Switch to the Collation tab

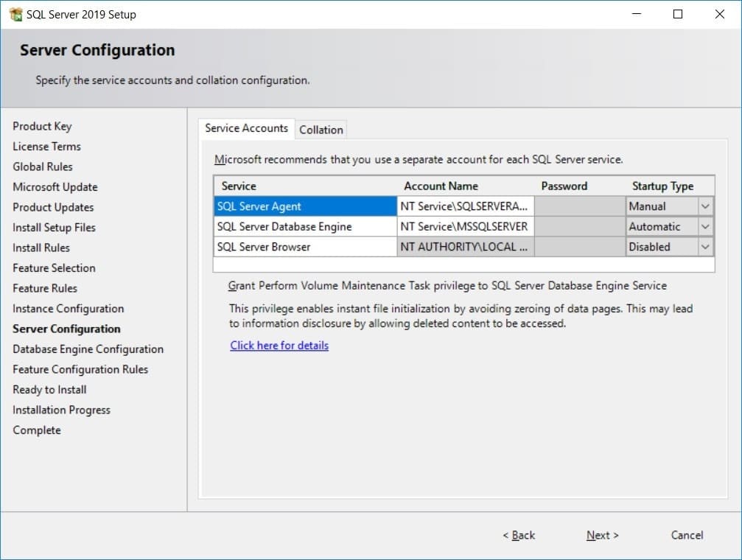click(x=321, y=129)
